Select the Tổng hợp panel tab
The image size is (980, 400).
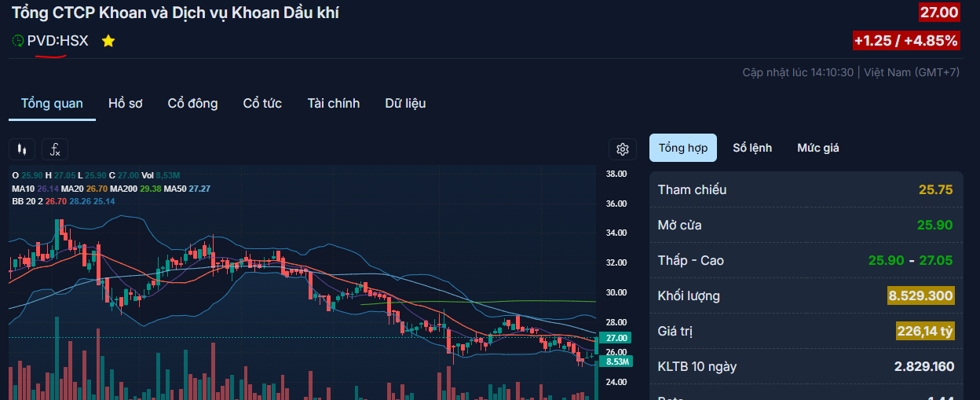[683, 148]
